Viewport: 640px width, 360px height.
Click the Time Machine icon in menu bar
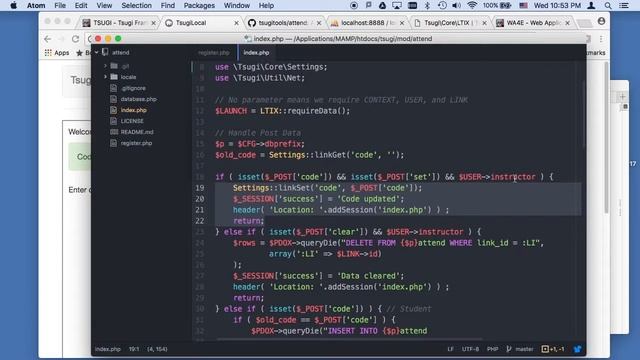442,5
